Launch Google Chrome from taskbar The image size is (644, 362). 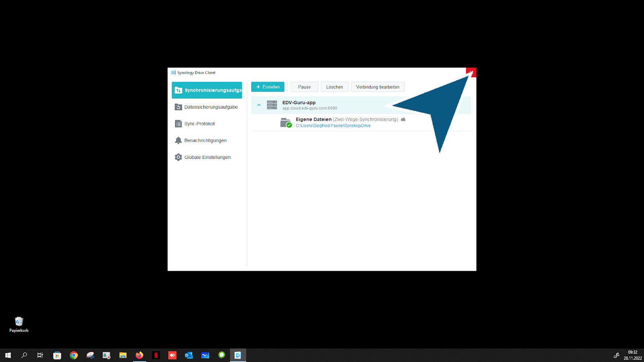[x=74, y=355]
